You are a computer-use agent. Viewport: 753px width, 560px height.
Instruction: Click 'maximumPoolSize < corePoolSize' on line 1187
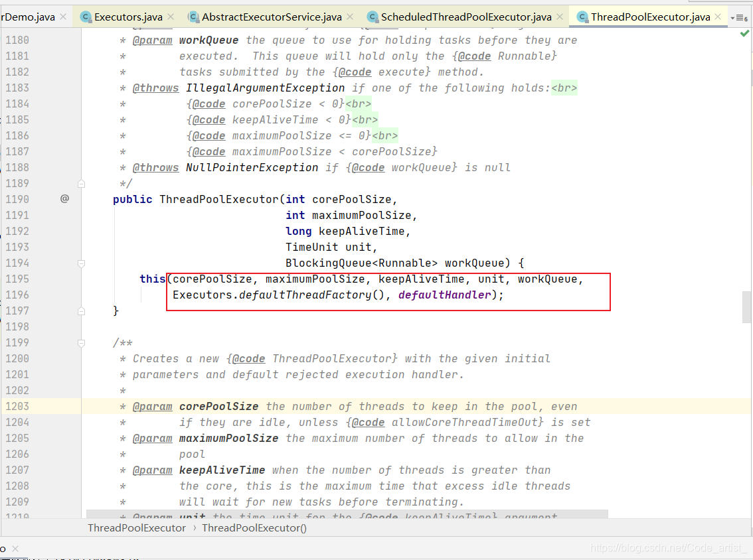[x=331, y=152]
